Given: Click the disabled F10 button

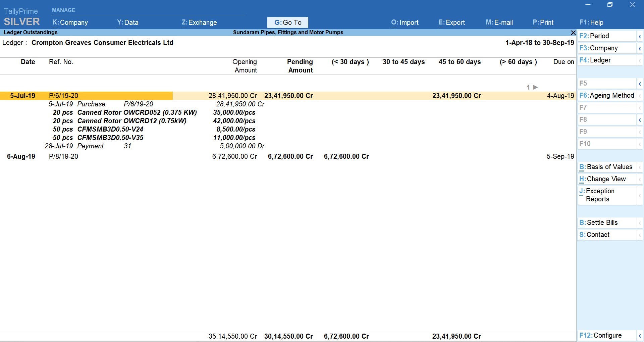Looking at the screenshot, I should click(x=607, y=144).
